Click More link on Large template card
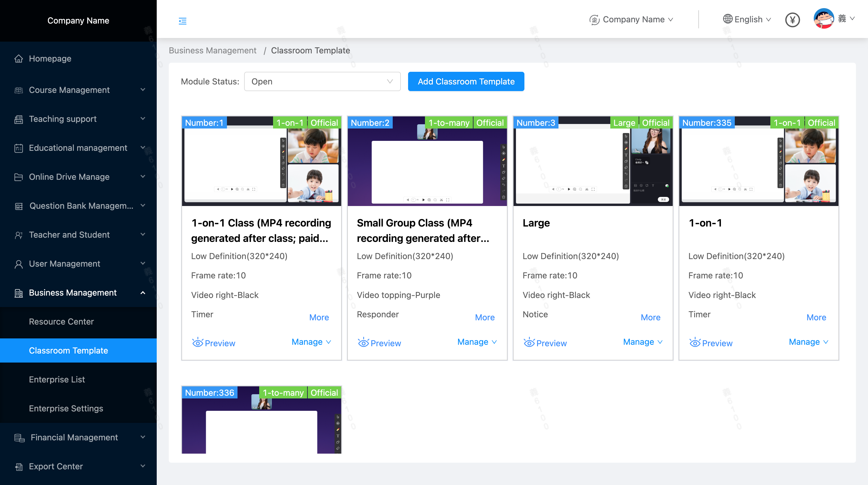 pos(650,317)
